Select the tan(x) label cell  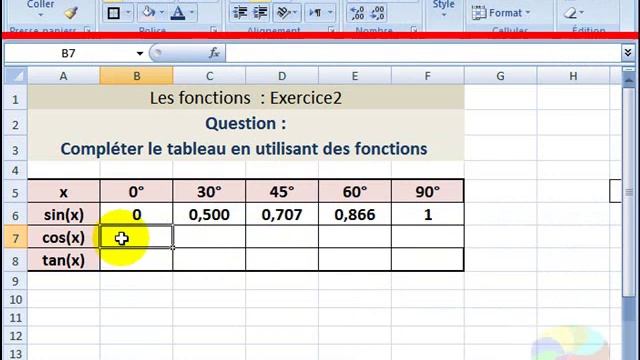63,260
